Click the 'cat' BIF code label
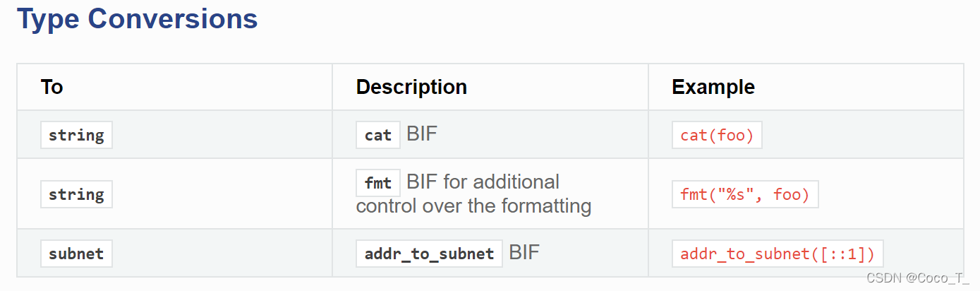Image resolution: width=980 pixels, height=291 pixels. [x=378, y=135]
